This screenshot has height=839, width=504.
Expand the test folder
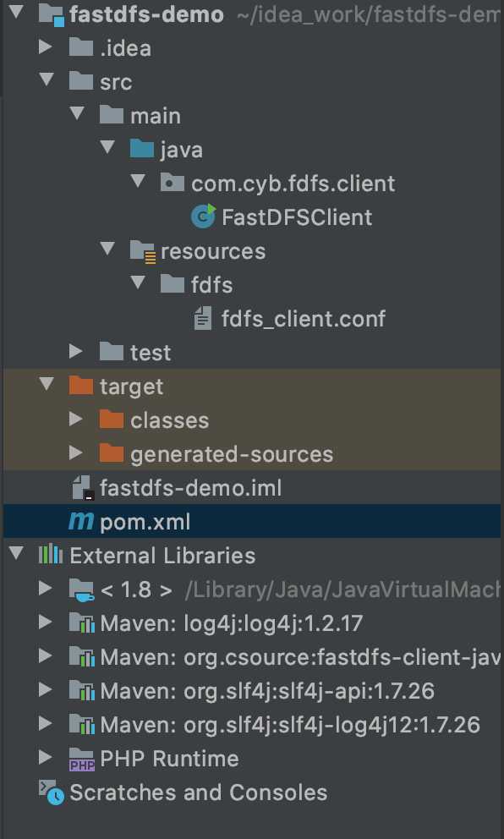[x=76, y=352]
